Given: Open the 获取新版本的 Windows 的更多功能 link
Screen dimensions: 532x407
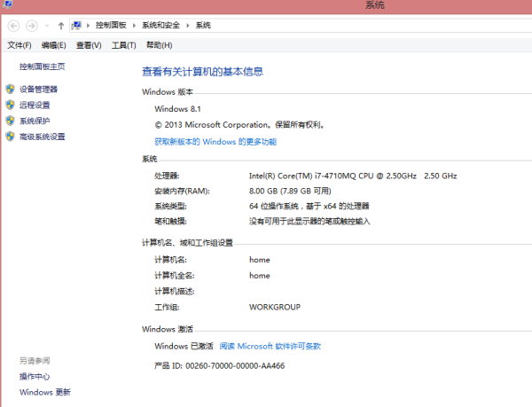Looking at the screenshot, I should pyautogui.click(x=215, y=142).
